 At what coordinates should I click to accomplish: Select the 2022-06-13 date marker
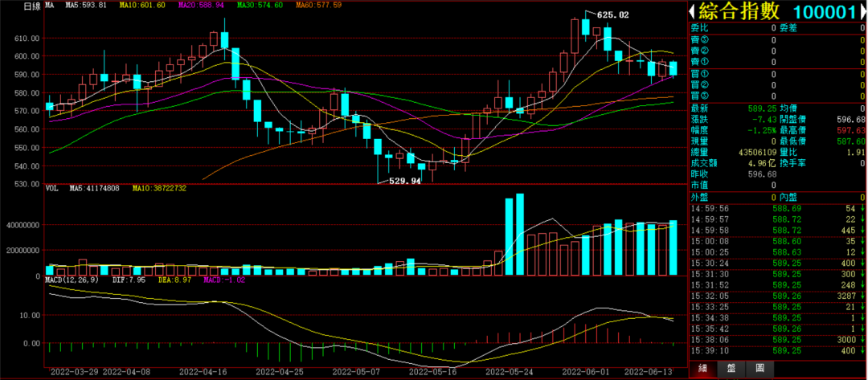[x=648, y=372]
